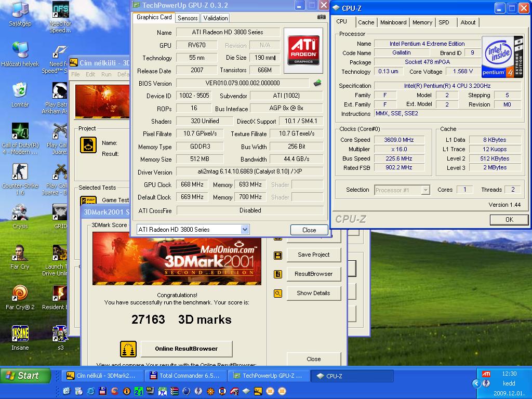Click the Online ResultBrowser tree icon

click(x=128, y=349)
